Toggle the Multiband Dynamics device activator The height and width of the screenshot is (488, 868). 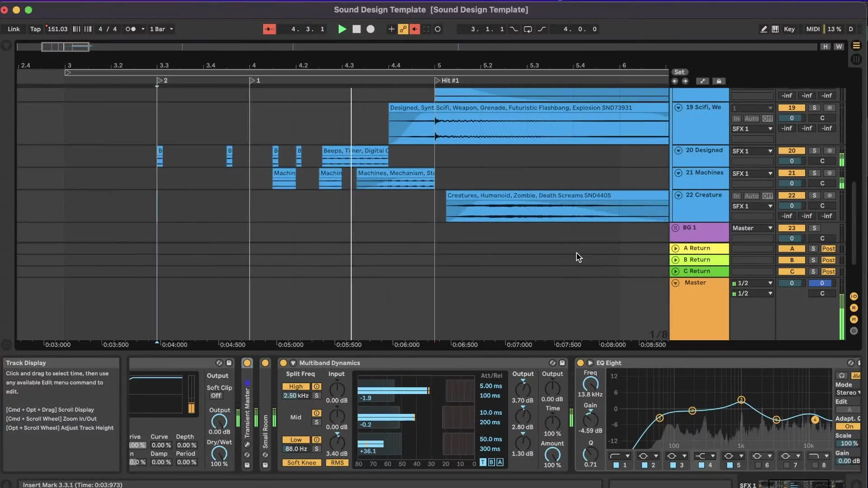point(283,363)
